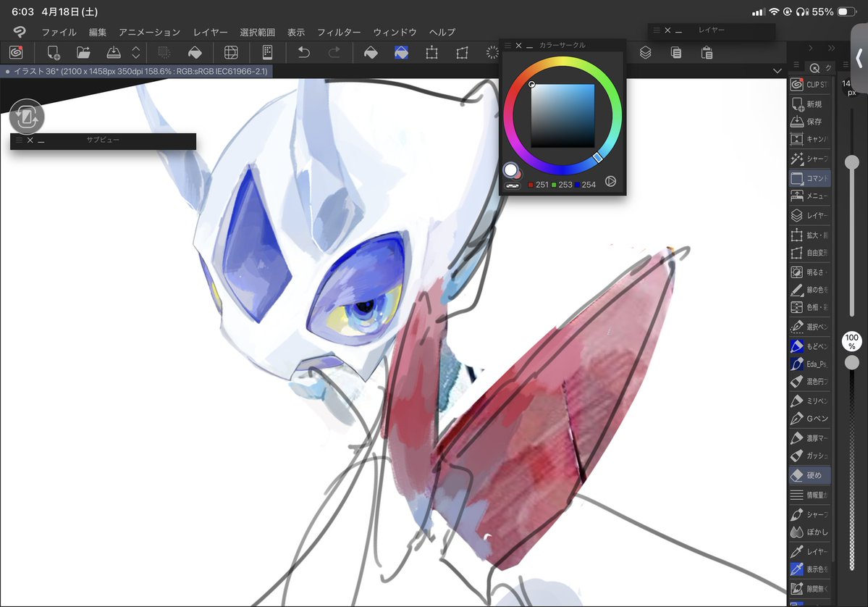Click the 100% opacity slider handle

(852, 362)
